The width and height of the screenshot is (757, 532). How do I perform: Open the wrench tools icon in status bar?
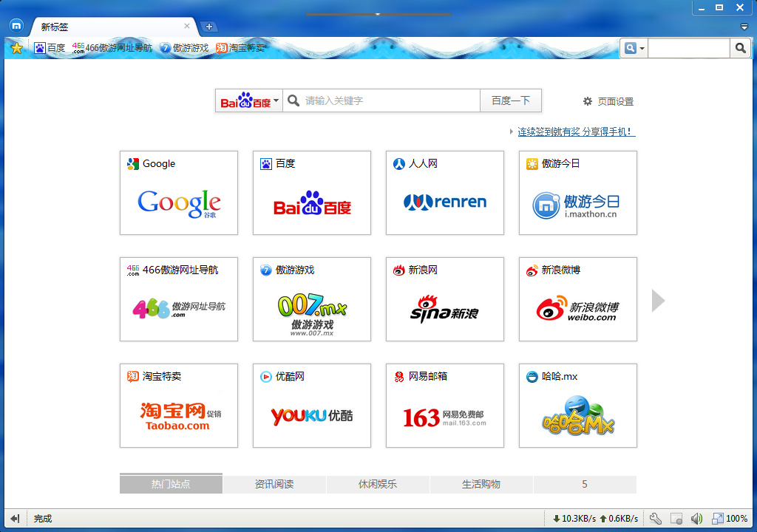655,519
